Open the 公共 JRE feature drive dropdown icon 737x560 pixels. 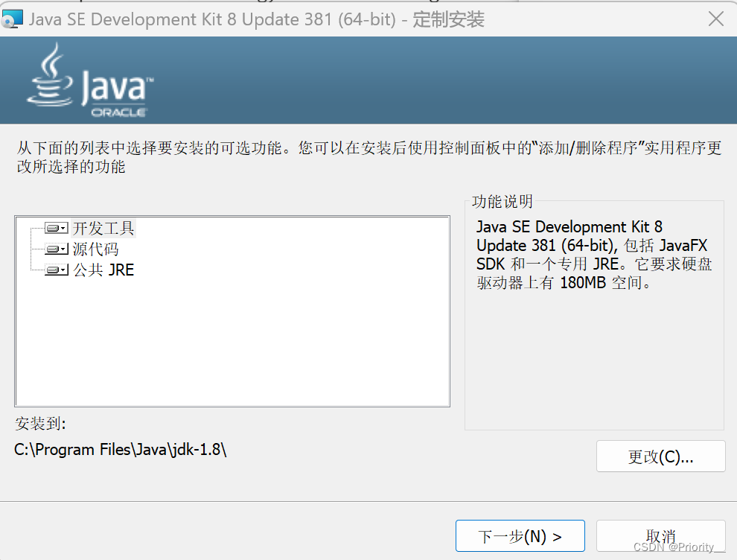coord(57,270)
